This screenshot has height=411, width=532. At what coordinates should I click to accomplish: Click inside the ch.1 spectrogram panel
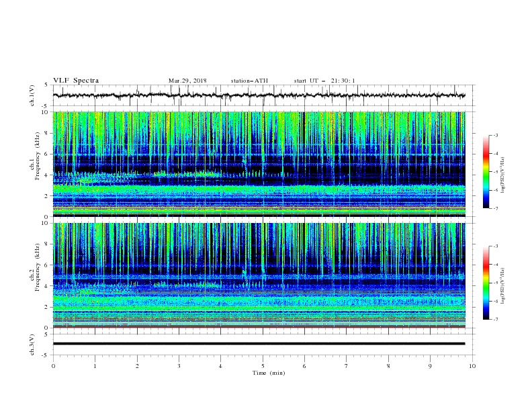pos(259,164)
